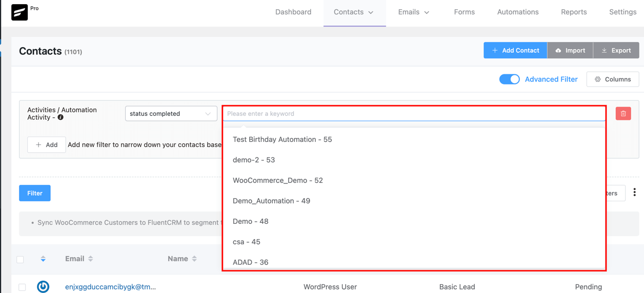
Task: Delete the filter with the red trash icon
Action: point(623,114)
